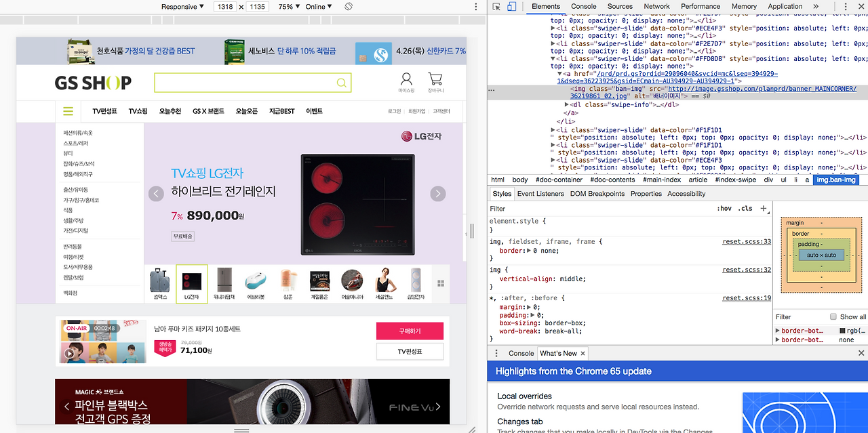
Task: Show more DevTools tabs chevron
Action: tap(816, 7)
